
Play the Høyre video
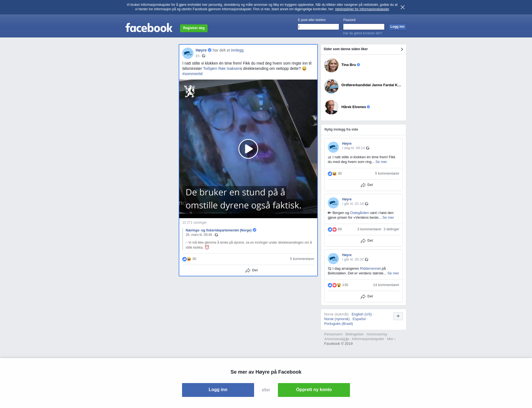pyautogui.click(x=248, y=149)
